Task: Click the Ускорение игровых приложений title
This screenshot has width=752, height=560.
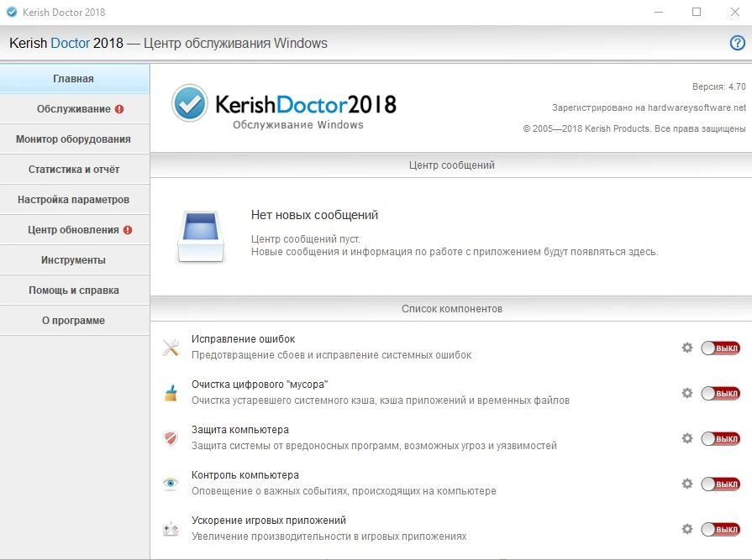Action: [269, 521]
